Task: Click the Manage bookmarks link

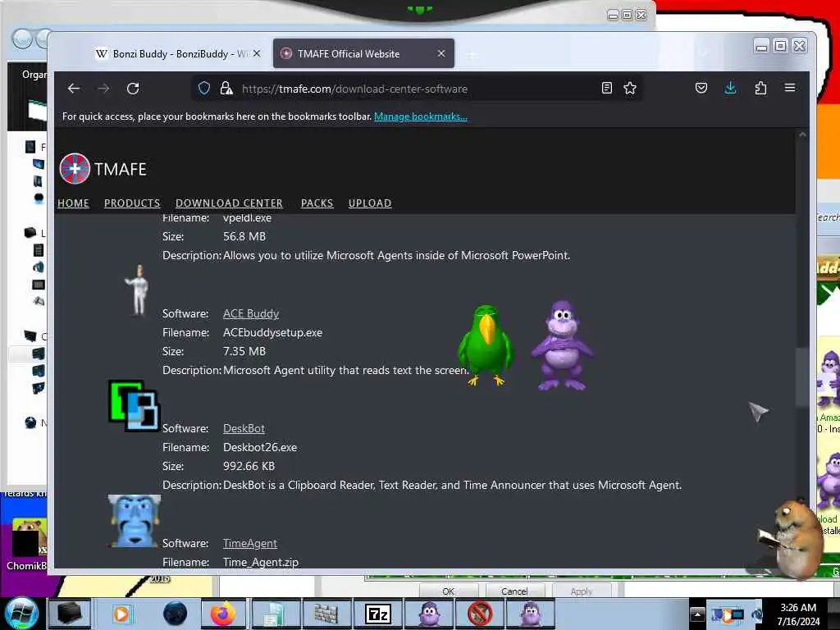Action: pyautogui.click(x=421, y=116)
